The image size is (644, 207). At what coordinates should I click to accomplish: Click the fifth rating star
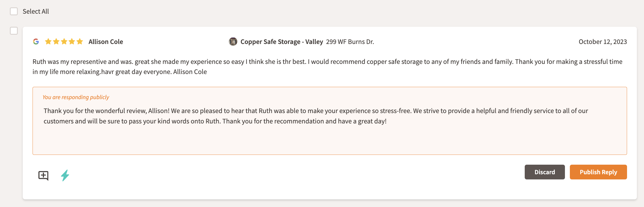(80, 42)
